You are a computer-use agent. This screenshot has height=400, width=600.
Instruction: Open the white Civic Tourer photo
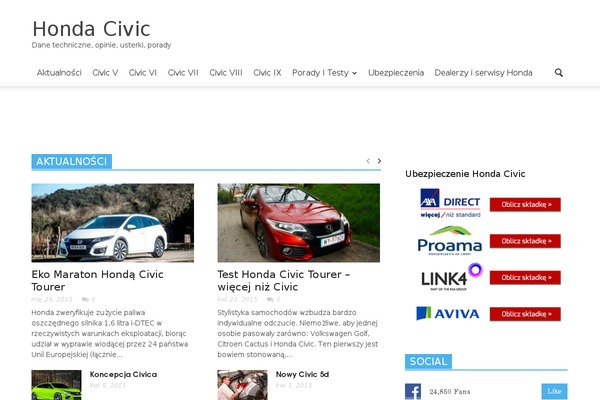[x=112, y=223]
